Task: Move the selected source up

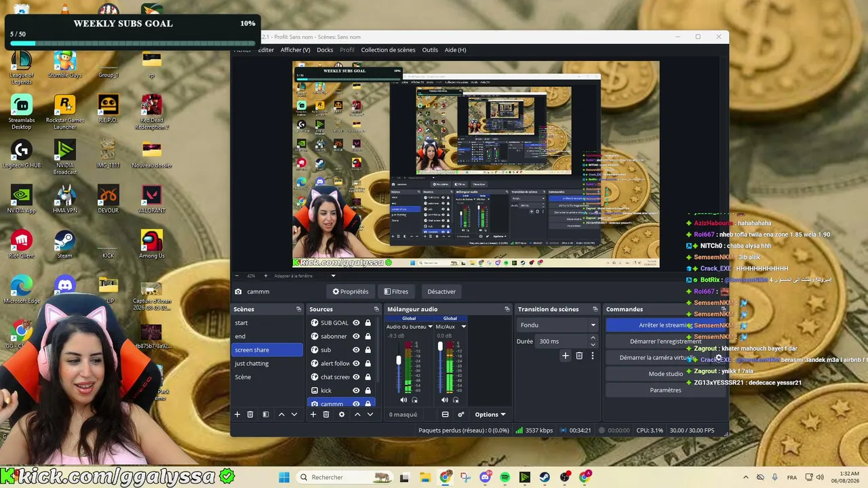Action: click(357, 414)
